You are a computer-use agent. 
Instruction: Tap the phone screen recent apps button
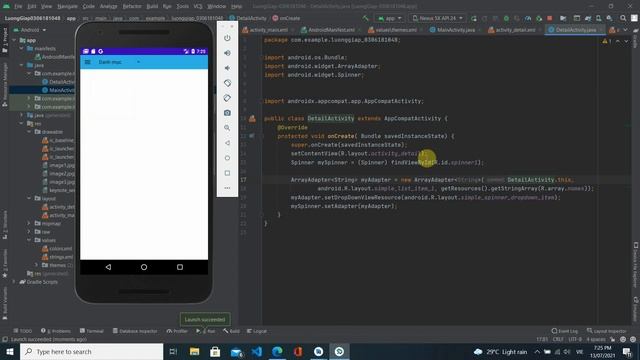tap(180, 267)
